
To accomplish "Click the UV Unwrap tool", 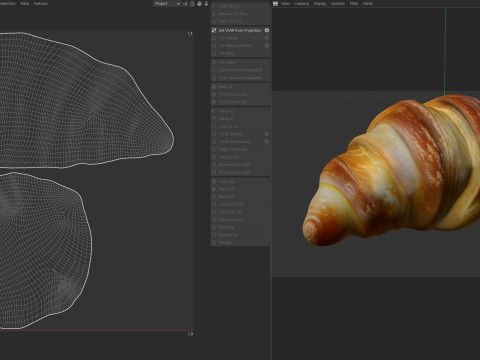I will click(237, 38).
